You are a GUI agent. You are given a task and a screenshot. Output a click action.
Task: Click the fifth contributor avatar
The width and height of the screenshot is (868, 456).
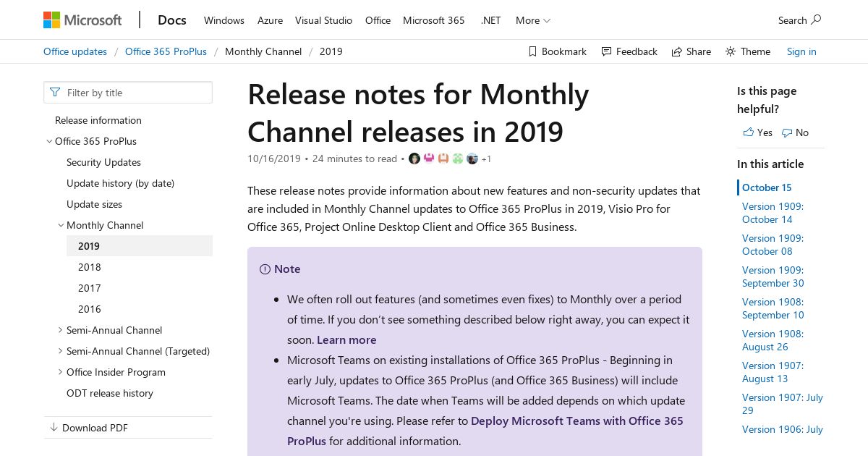[x=472, y=159]
